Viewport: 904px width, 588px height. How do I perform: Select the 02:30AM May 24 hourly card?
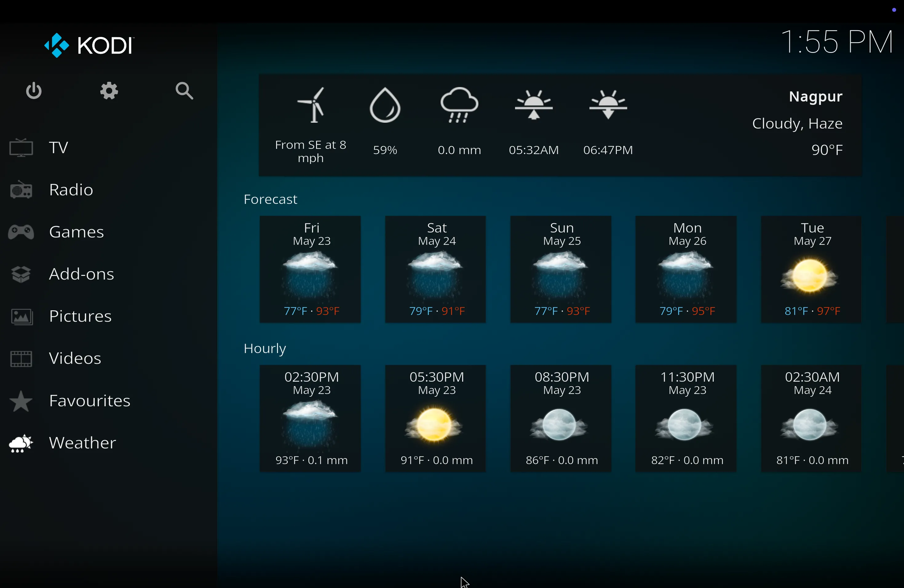point(811,419)
